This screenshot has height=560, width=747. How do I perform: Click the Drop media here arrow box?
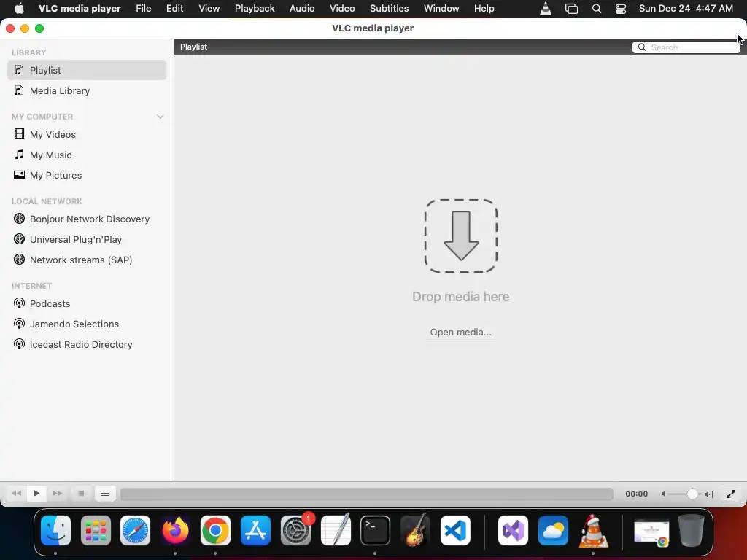tap(461, 236)
